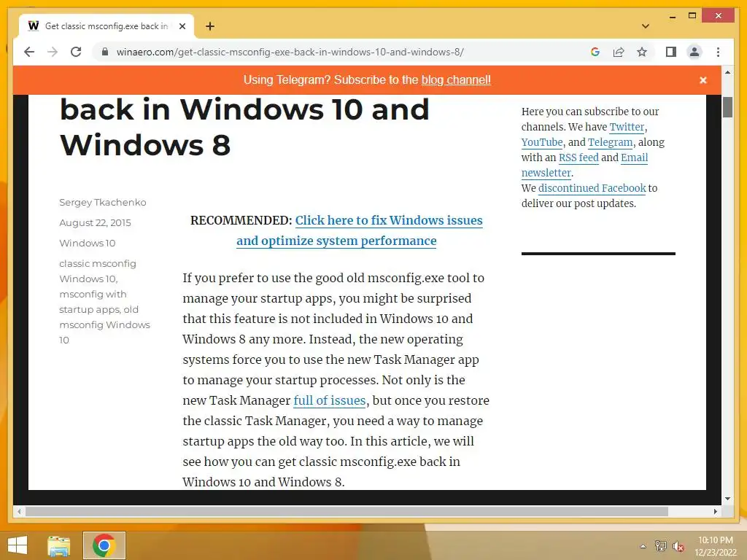Open the Windows 10 category link
Screen dimensions: 747x560
click(x=88, y=244)
